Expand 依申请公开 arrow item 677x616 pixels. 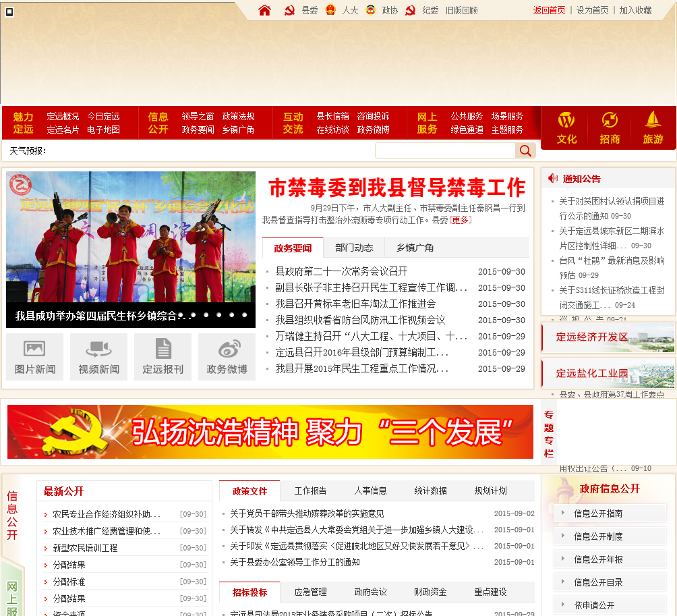610,605
